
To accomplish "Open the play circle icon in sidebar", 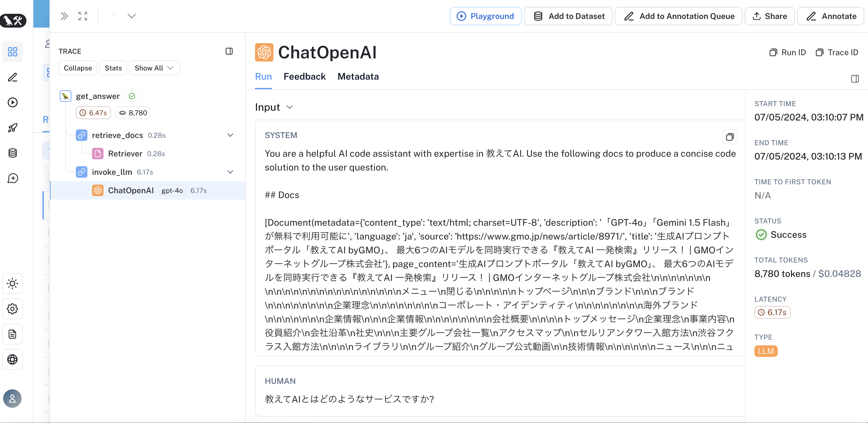I will click(x=12, y=102).
